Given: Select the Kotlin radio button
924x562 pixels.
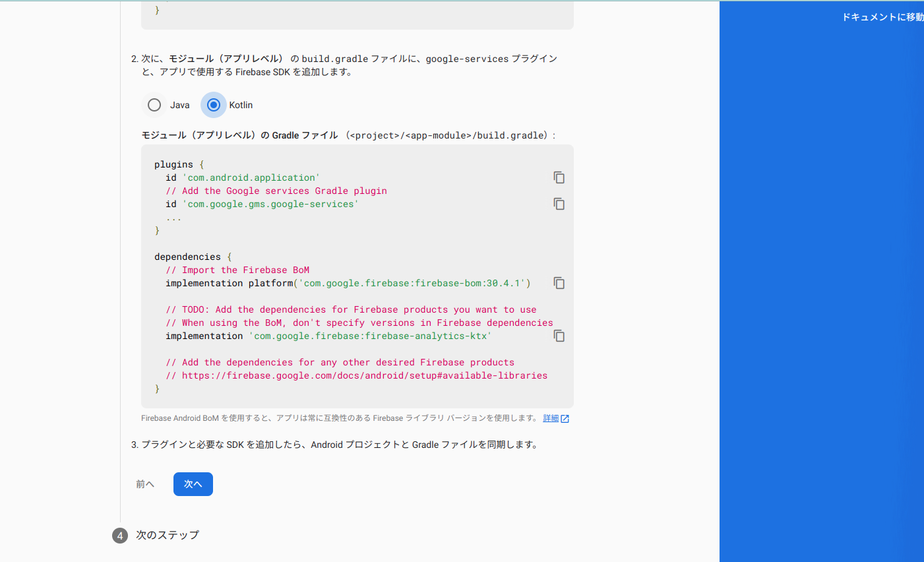Looking at the screenshot, I should (213, 104).
